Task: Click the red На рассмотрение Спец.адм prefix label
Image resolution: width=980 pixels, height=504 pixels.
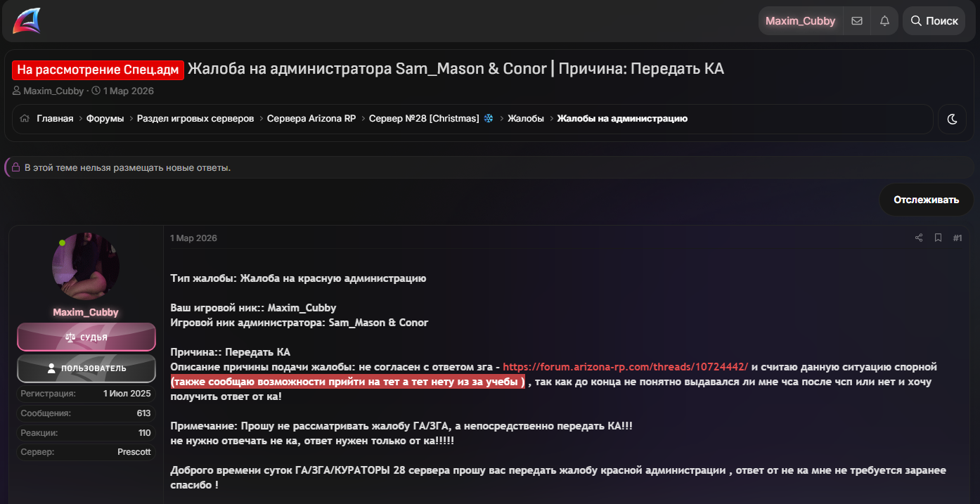Action: [x=98, y=70]
